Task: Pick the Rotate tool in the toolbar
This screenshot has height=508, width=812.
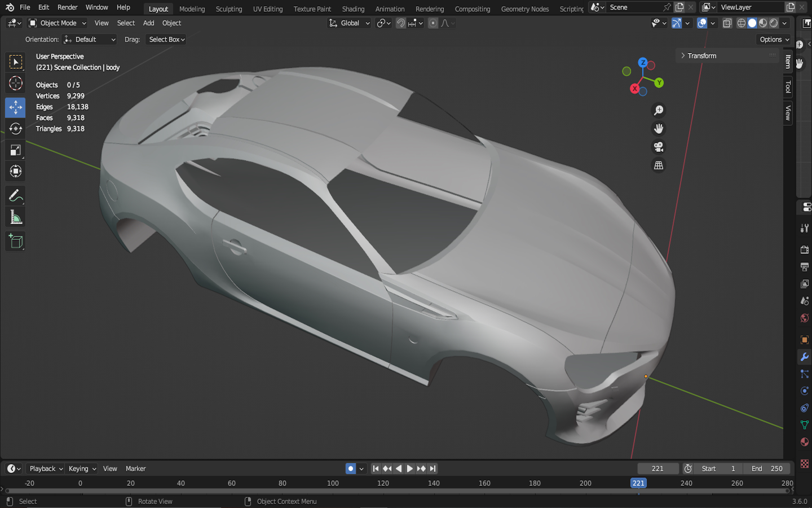Action: [x=16, y=129]
